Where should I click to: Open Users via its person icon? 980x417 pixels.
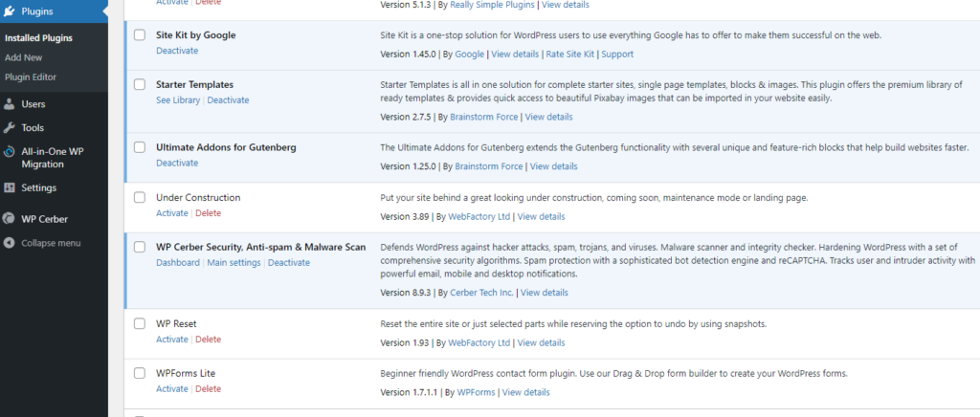10,104
